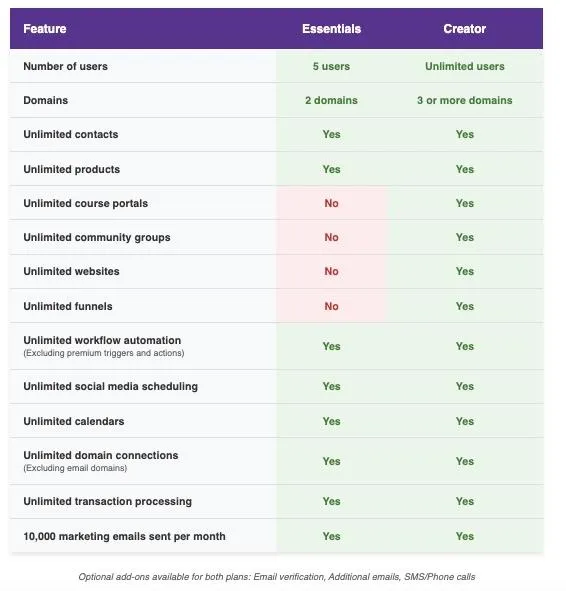566x591 pixels.
Task: Click the Unlimited users value
Action: pyautogui.click(x=465, y=66)
